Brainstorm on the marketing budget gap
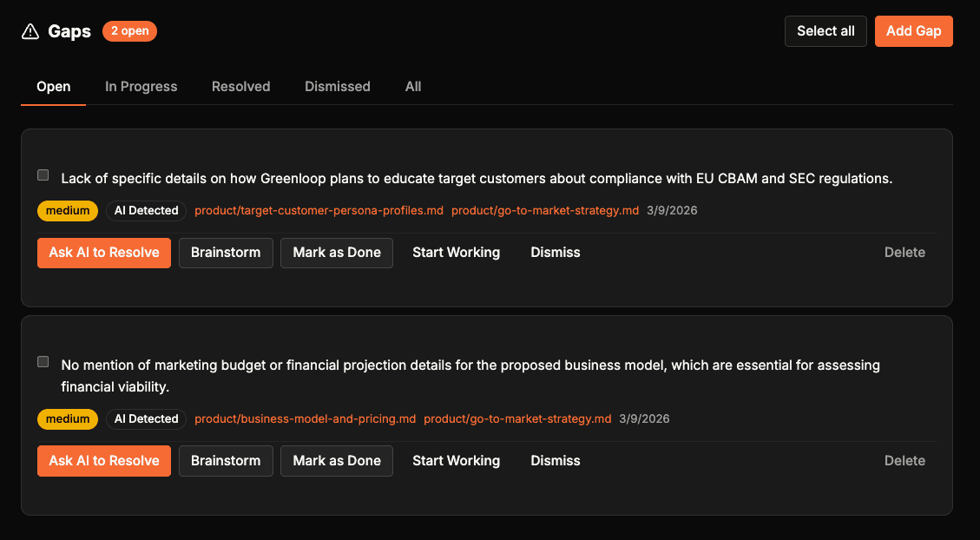This screenshot has height=540, width=980. click(x=226, y=461)
